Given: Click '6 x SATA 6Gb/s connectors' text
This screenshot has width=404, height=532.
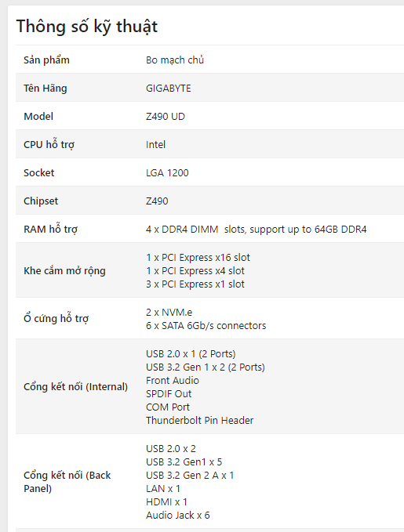Looking at the screenshot, I should pos(206,326).
